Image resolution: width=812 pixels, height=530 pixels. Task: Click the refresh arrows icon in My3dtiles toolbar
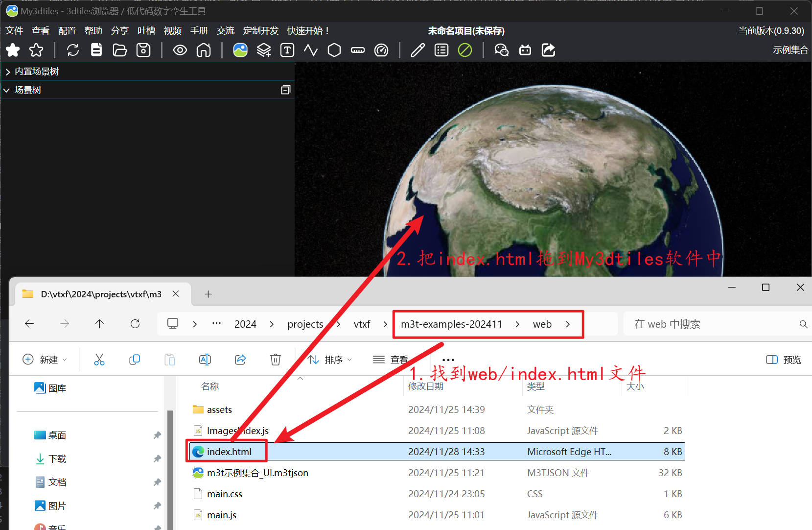pyautogui.click(x=73, y=50)
